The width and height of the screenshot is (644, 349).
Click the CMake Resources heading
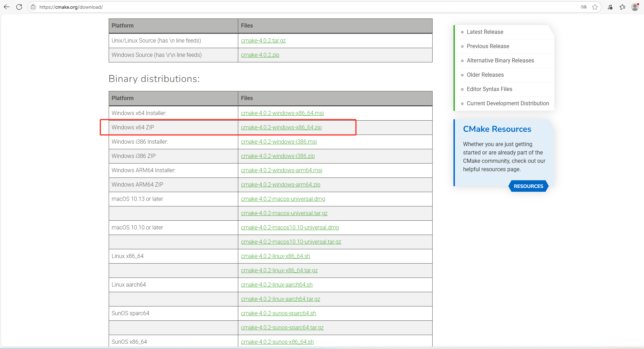tap(497, 129)
